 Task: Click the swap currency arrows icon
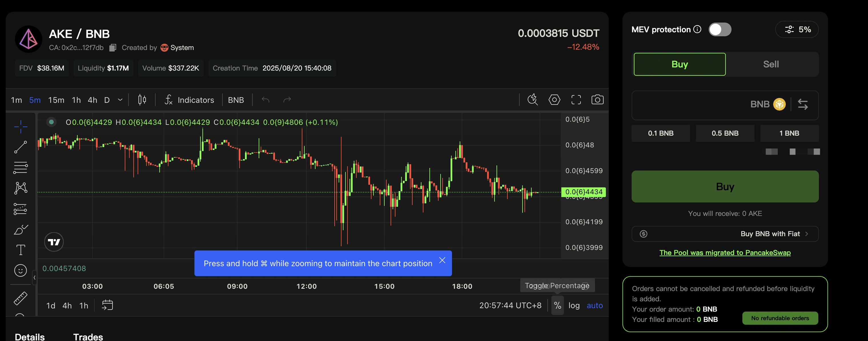803,105
